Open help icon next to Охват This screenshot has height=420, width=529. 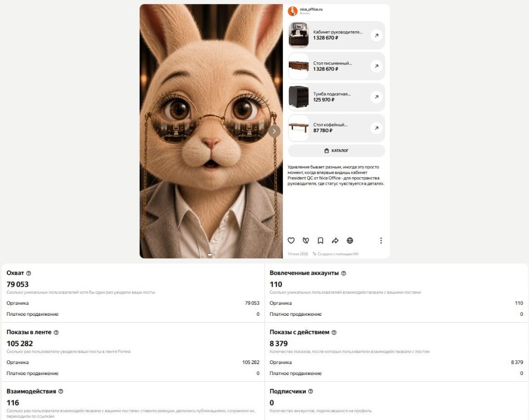(29, 273)
